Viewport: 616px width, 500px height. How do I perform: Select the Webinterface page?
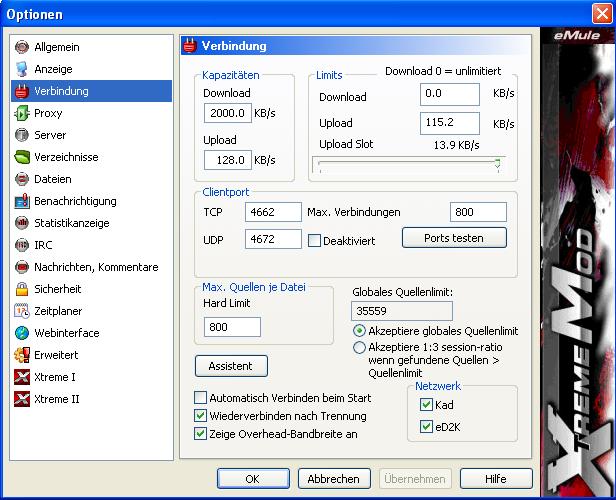tap(92, 333)
